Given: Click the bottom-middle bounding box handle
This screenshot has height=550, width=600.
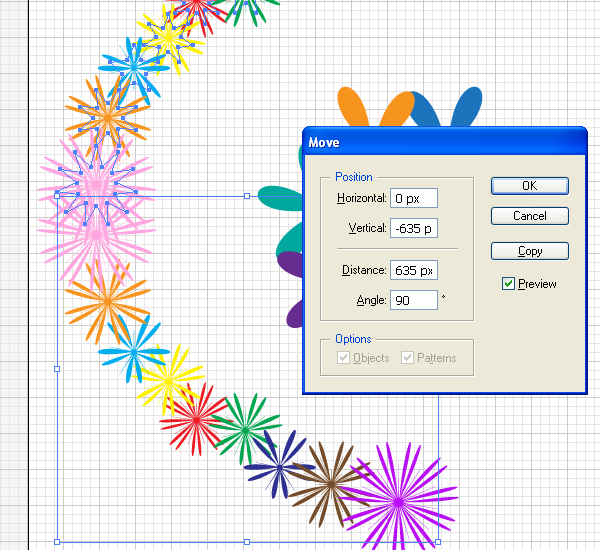Looking at the screenshot, I should [x=247, y=542].
